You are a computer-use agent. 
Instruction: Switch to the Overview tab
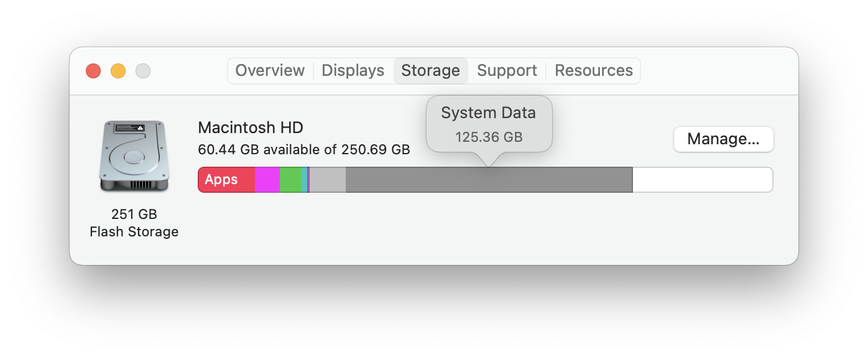pyautogui.click(x=270, y=71)
